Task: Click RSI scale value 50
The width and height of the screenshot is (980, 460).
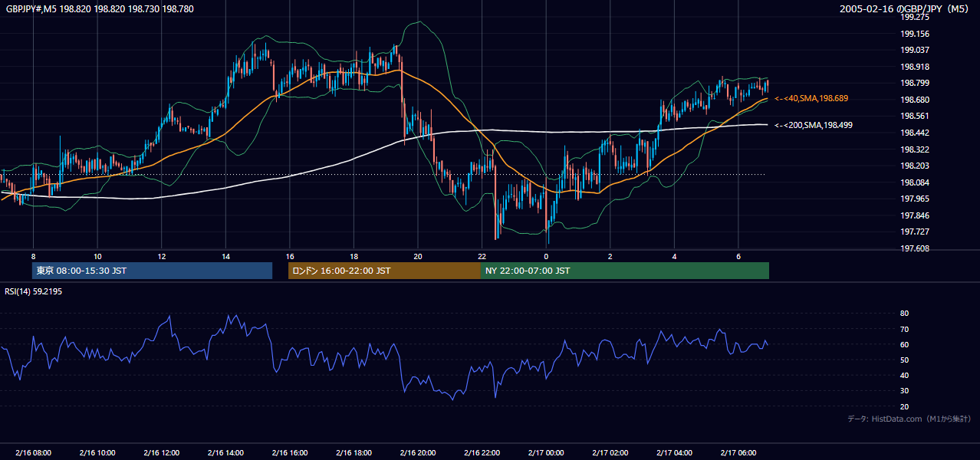Action: coord(904,360)
